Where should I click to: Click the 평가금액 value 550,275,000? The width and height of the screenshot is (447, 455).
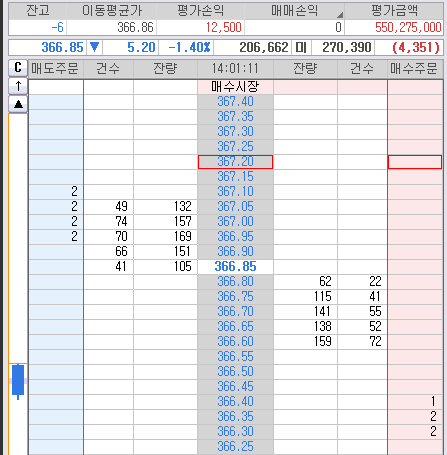[394, 27]
